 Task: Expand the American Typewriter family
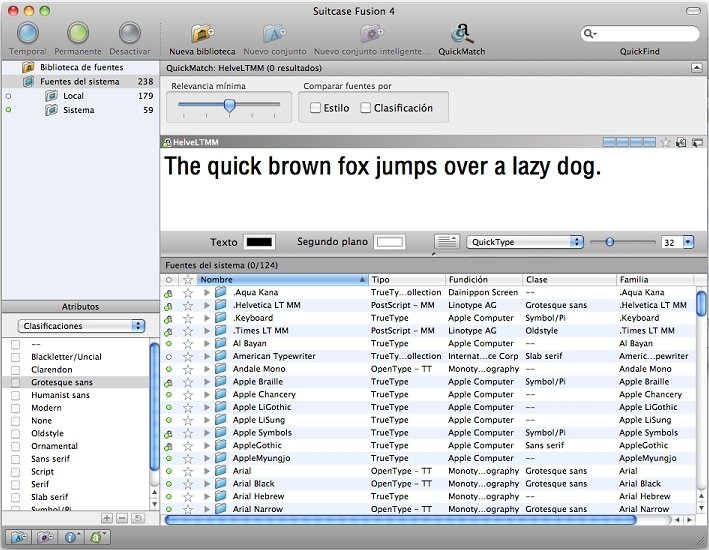coord(207,356)
